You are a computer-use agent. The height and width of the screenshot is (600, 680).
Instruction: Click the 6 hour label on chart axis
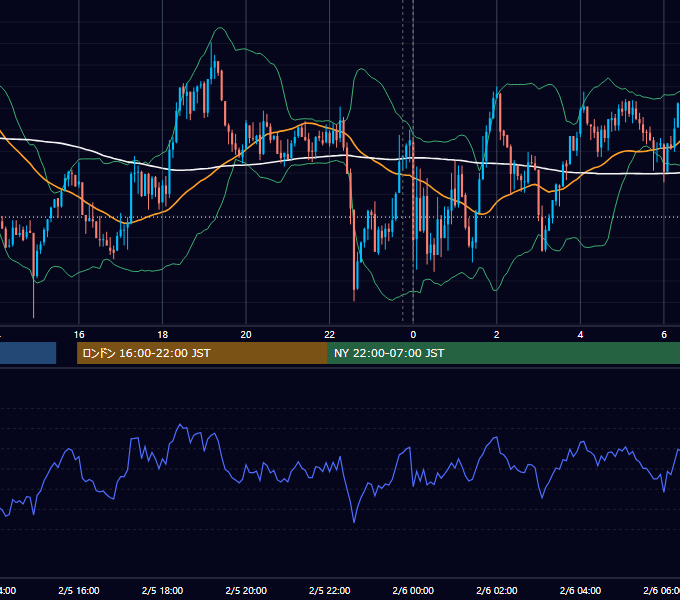[x=664, y=335]
